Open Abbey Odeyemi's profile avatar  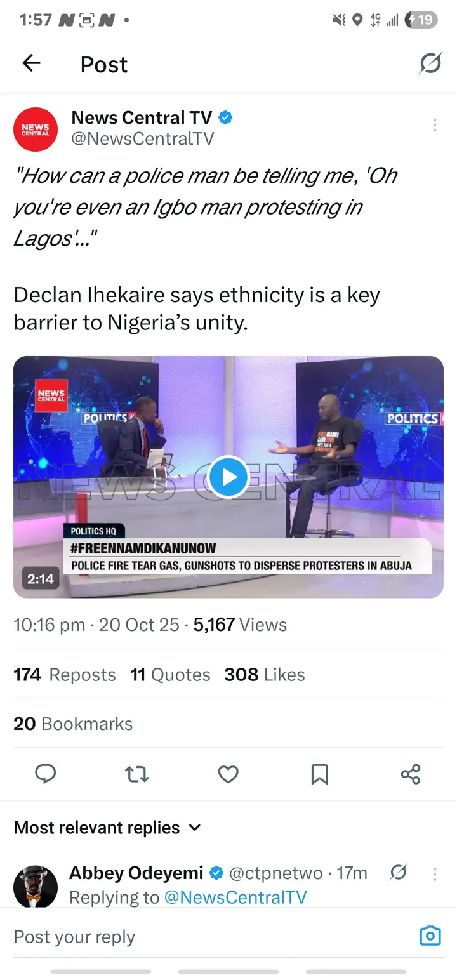tap(36, 886)
